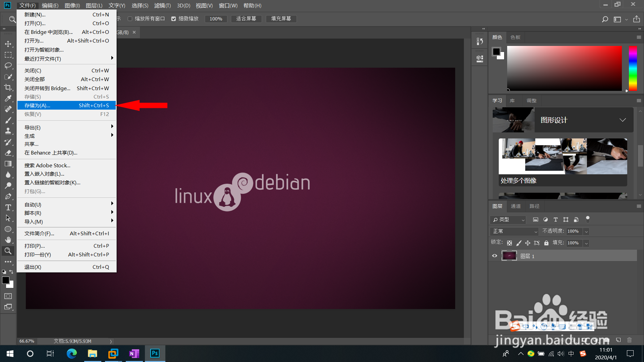The image size is (644, 362).
Task: Select the Pen tool
Action: (8, 196)
